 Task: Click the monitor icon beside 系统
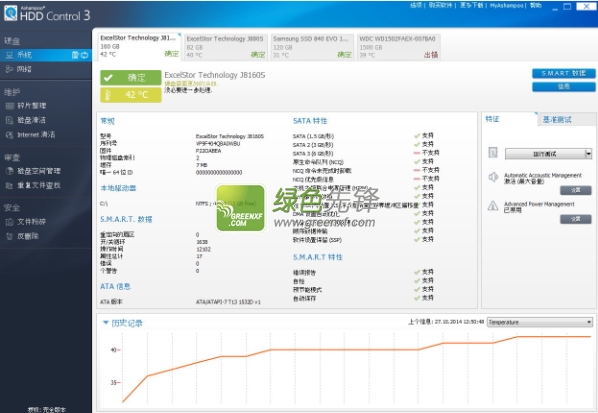point(9,55)
